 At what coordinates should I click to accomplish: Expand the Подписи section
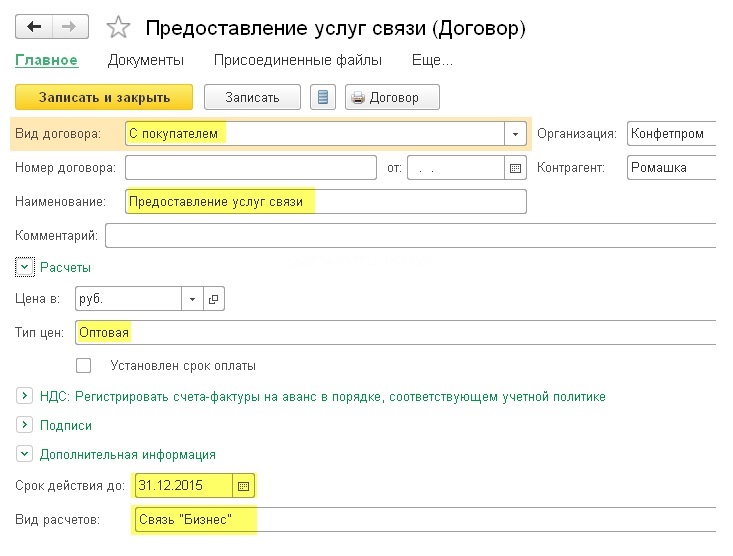pyautogui.click(x=24, y=425)
